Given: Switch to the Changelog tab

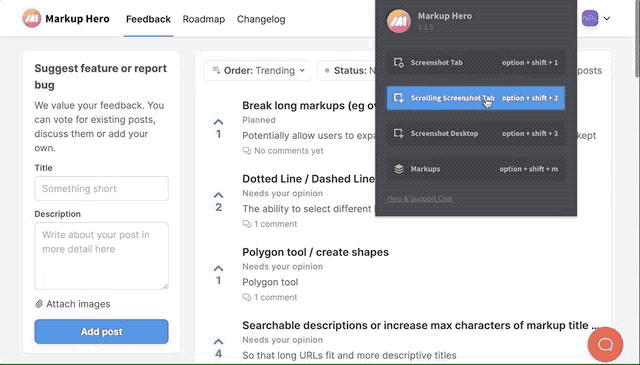Looking at the screenshot, I should coord(261,19).
